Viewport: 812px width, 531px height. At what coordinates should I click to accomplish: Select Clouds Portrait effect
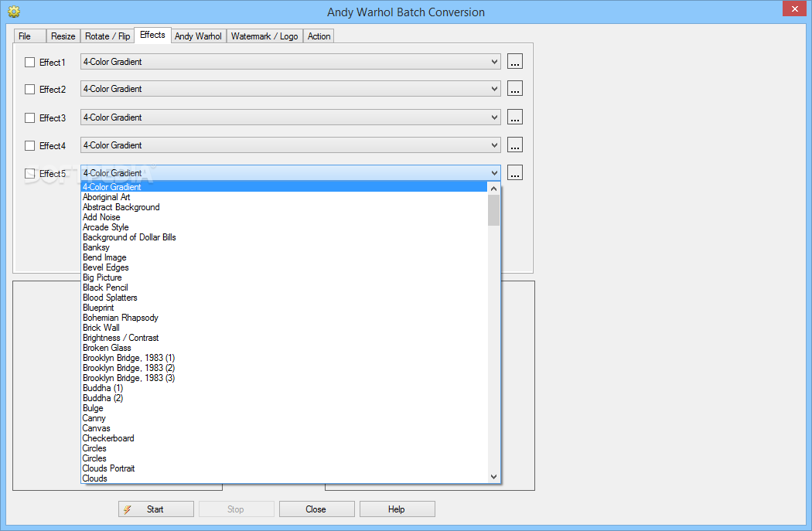point(284,468)
